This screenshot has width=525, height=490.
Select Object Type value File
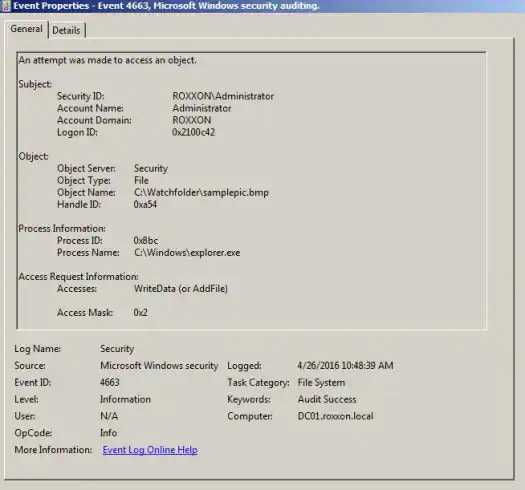click(x=141, y=181)
